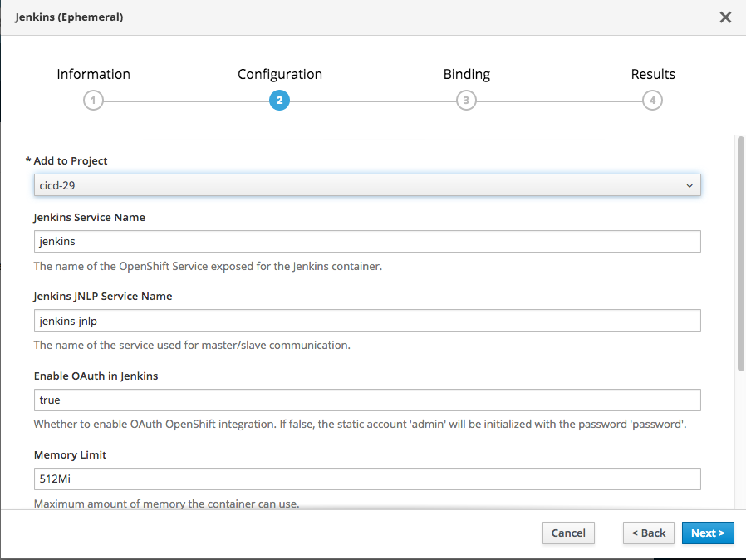Image resolution: width=746 pixels, height=560 pixels.
Task: Click the 'Jenkins (Ephemeral)' dialog title
Action: point(69,17)
